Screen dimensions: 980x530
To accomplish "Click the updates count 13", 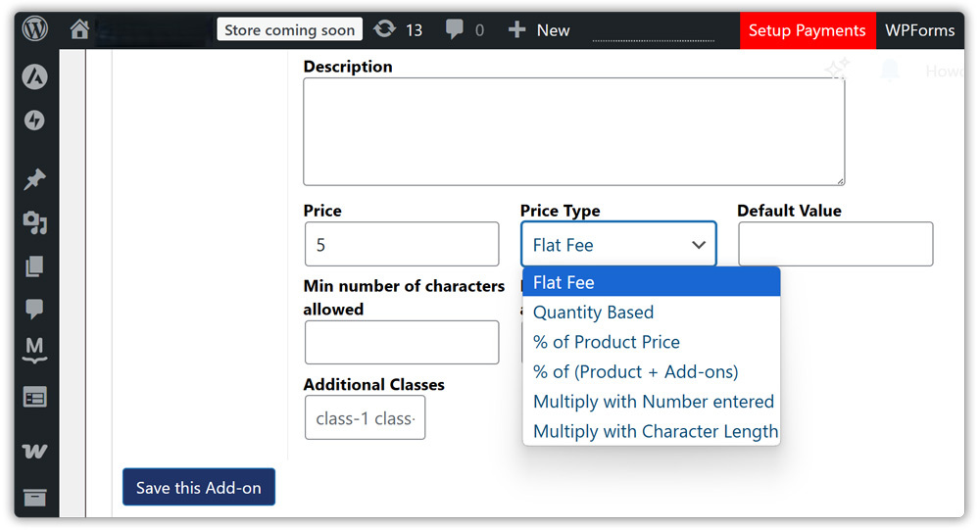I will click(414, 30).
